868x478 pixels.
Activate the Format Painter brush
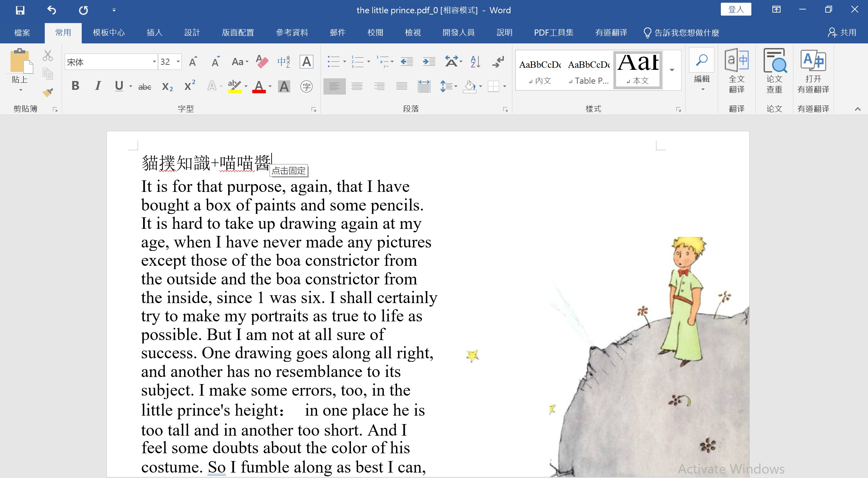tap(48, 92)
